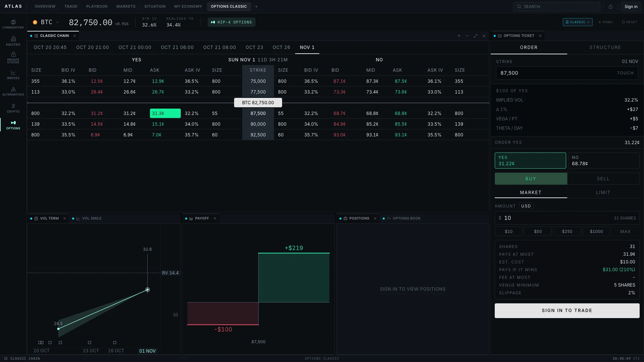Switch order type to LIMIT
Image resolution: width=644 pixels, height=362 pixels.
[x=603, y=192]
